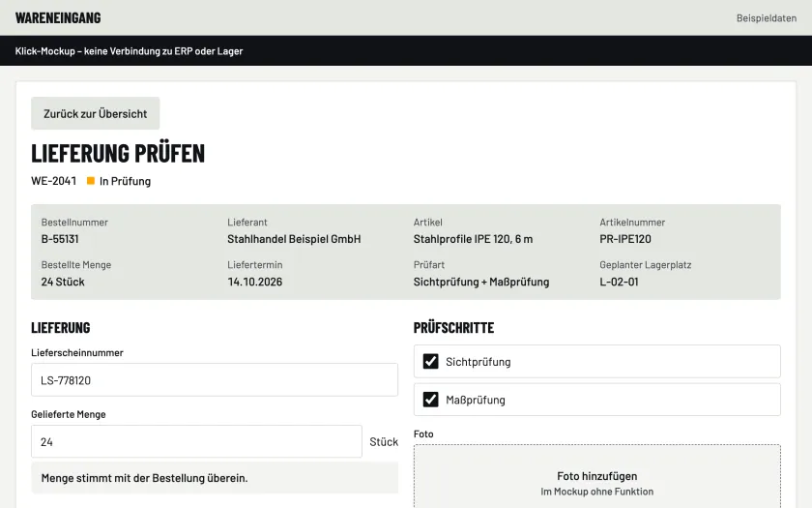Select supplier Stahlhandel Beispiel GmbH
812x508 pixels.
(294, 239)
